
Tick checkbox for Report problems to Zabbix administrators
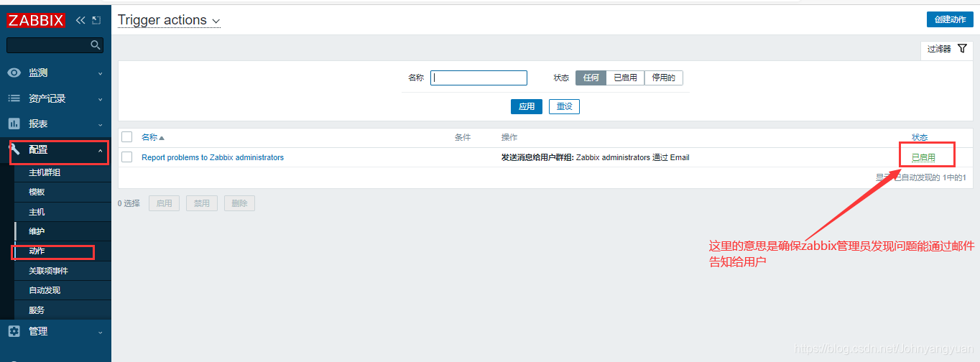127,157
